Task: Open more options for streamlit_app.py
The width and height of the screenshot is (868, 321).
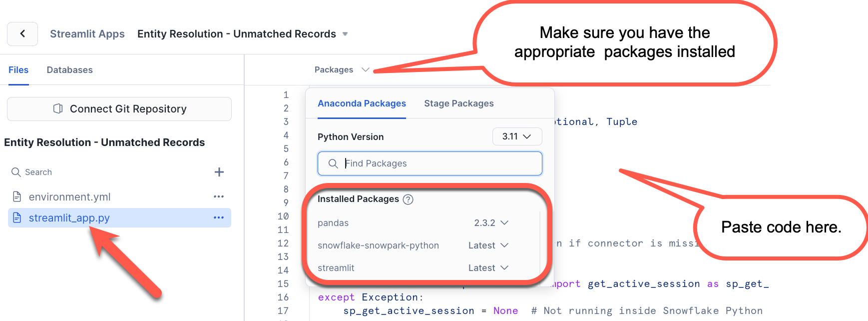Action: pyautogui.click(x=219, y=217)
